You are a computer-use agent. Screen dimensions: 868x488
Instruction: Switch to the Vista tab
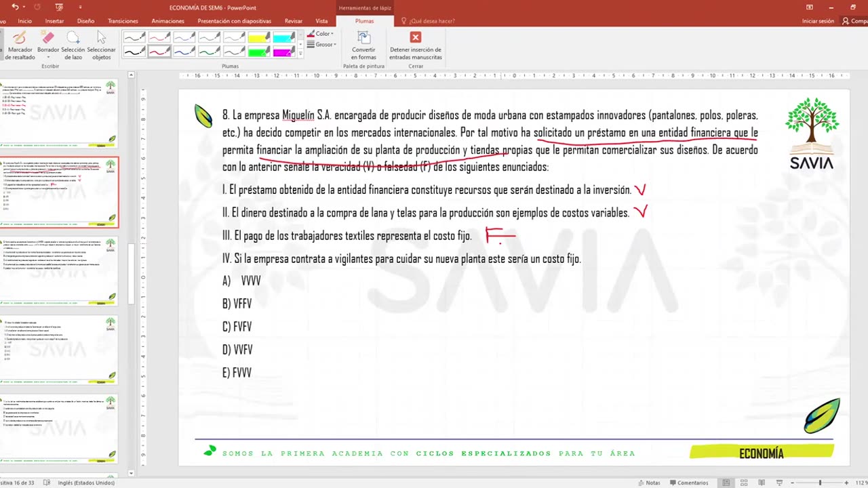[321, 21]
